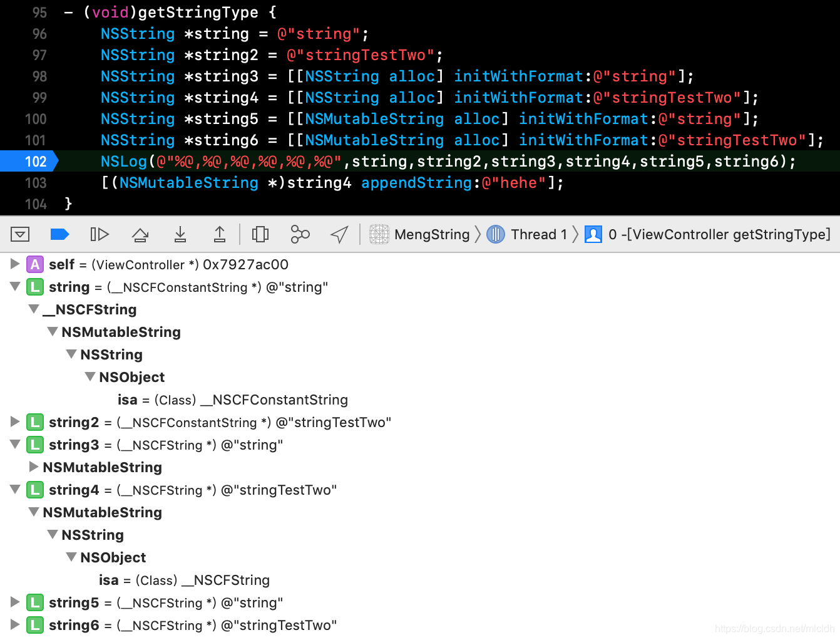Step over the current line

click(140, 234)
